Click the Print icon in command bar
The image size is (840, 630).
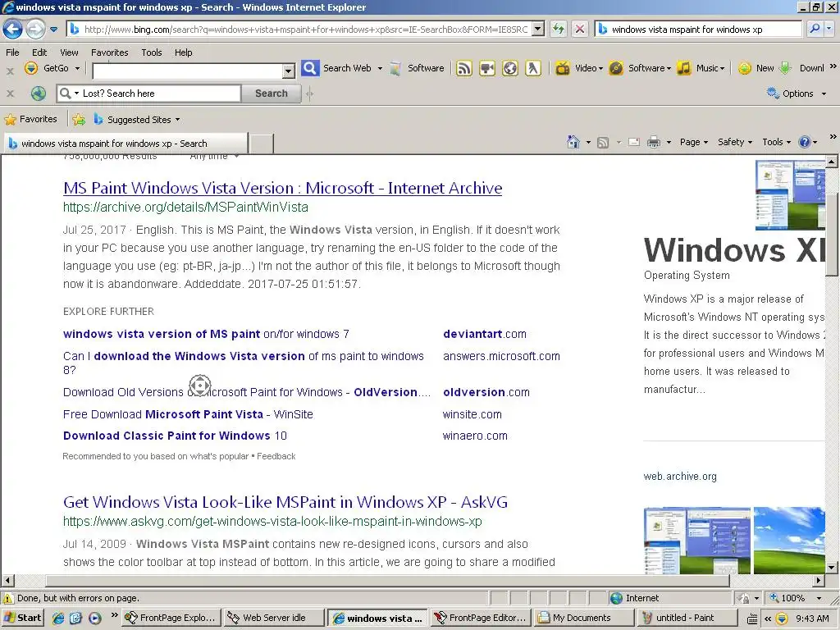tap(654, 142)
